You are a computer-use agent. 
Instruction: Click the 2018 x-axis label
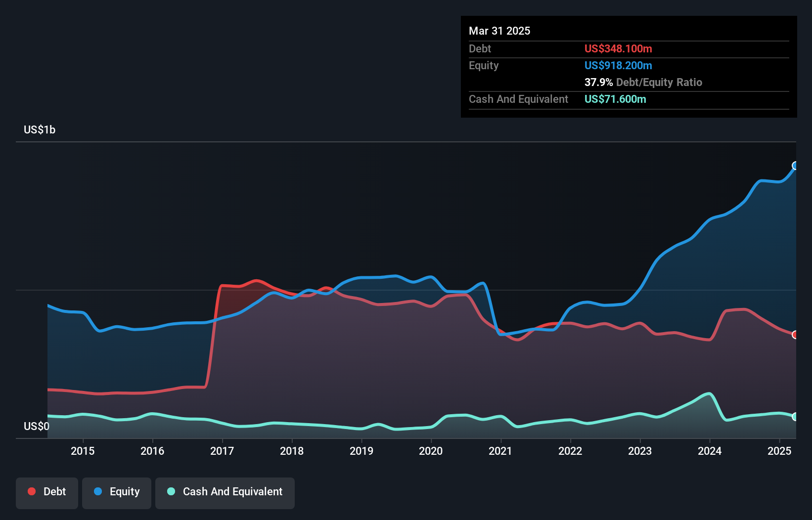(292, 451)
